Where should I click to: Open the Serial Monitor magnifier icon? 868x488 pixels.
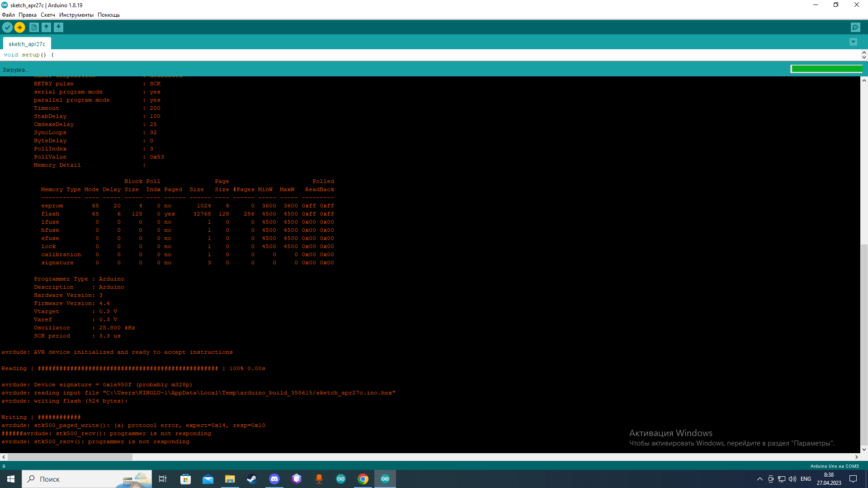click(x=855, y=28)
